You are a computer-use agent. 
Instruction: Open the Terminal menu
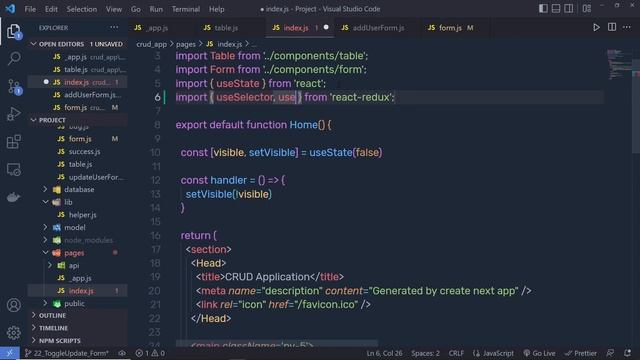tap(186, 9)
